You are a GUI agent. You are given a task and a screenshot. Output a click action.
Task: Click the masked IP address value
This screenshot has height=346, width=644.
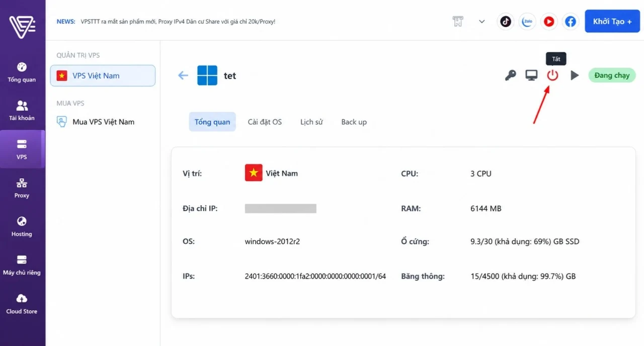(281, 208)
